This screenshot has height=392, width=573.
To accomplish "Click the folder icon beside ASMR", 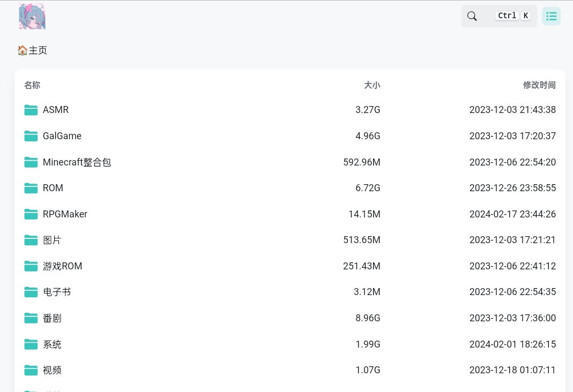I will coord(31,110).
